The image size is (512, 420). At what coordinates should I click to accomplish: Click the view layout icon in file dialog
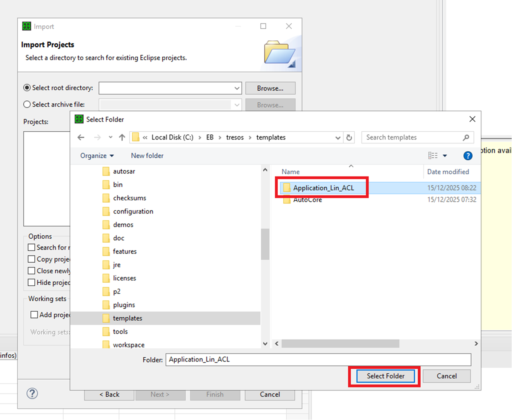point(433,156)
